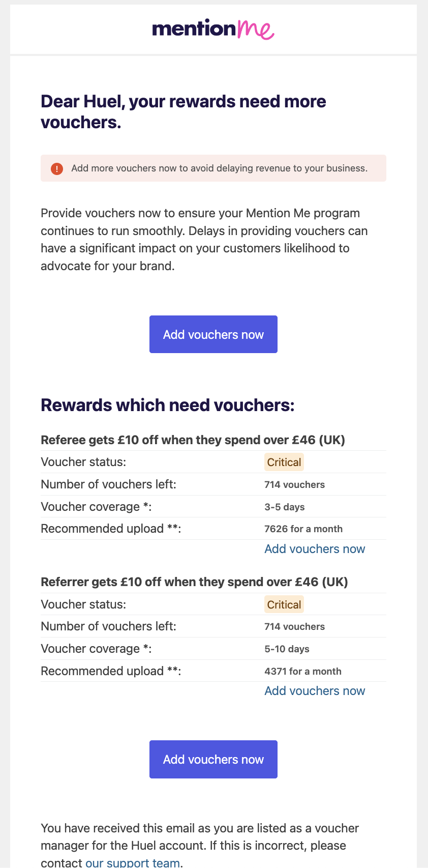The image size is (428, 868).
Task: Click Critical status badge for Referee reward
Action: coord(284,462)
